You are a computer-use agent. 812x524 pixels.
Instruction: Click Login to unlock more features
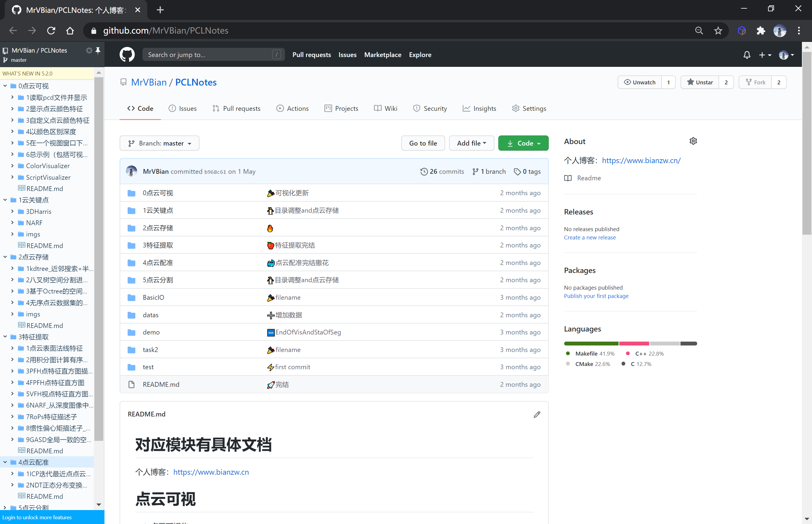pyautogui.click(x=37, y=517)
